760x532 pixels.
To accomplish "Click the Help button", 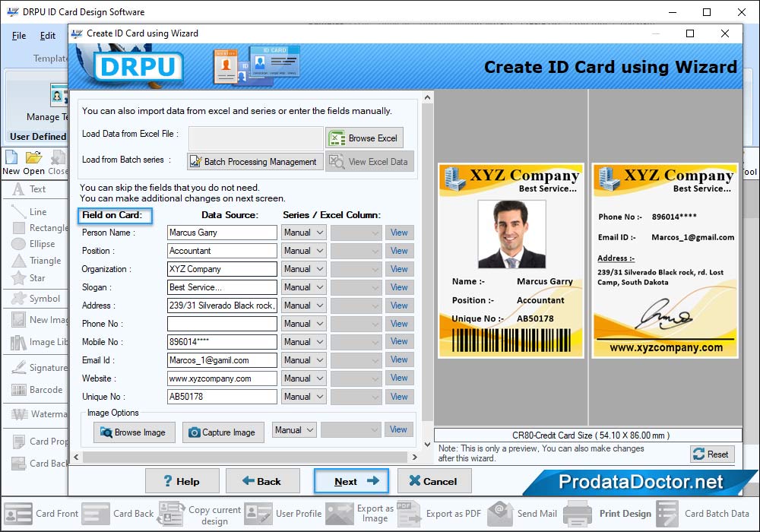I will coord(182,481).
